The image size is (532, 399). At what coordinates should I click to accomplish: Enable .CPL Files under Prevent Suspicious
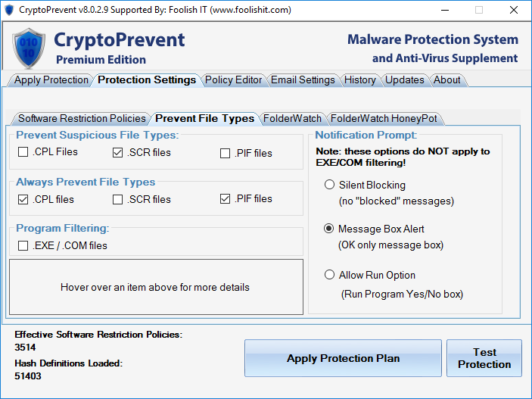pos(23,153)
